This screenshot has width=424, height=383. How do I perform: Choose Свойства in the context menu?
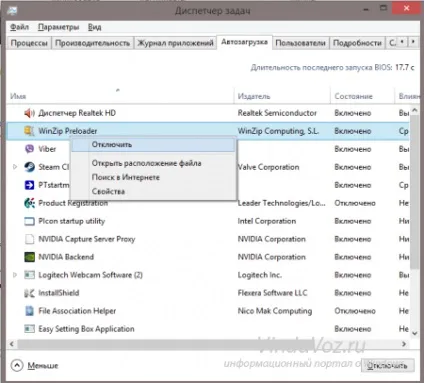click(153, 191)
